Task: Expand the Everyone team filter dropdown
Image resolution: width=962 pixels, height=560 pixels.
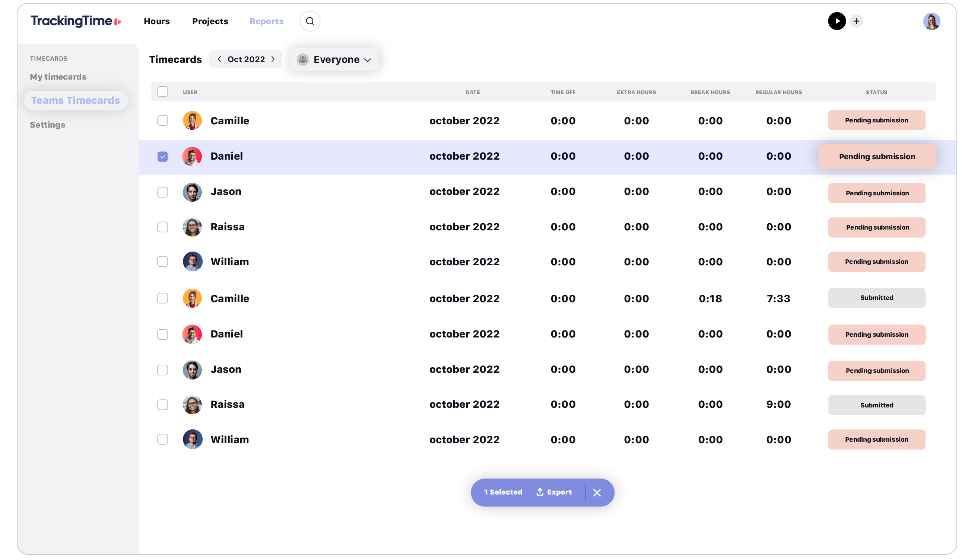Action: (334, 59)
